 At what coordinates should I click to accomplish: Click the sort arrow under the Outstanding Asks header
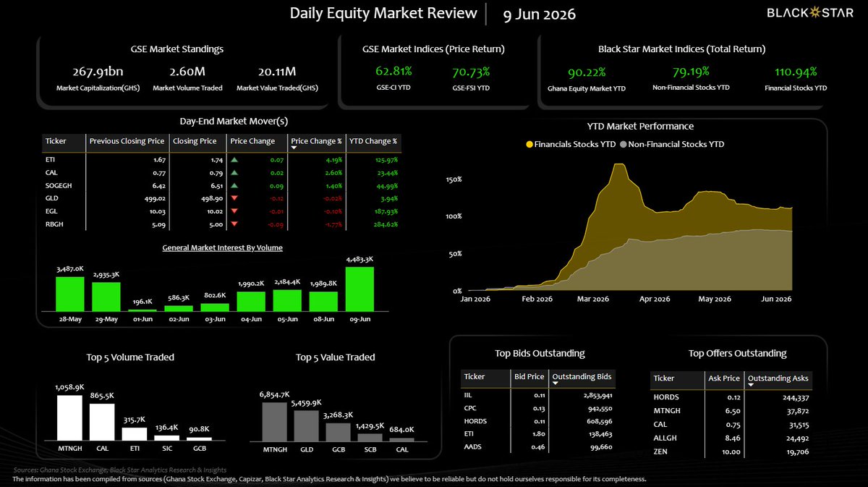pyautogui.click(x=751, y=386)
